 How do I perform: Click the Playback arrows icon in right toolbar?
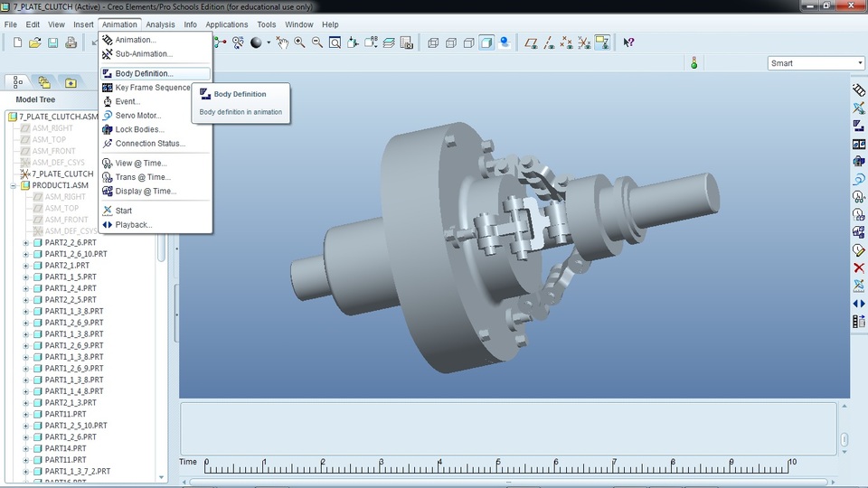pos(859,304)
